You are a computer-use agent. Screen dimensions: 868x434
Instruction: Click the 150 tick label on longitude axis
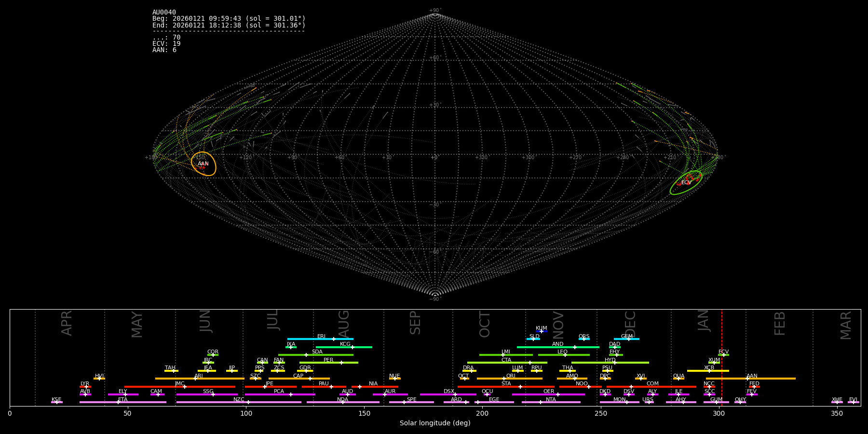click(x=364, y=413)
